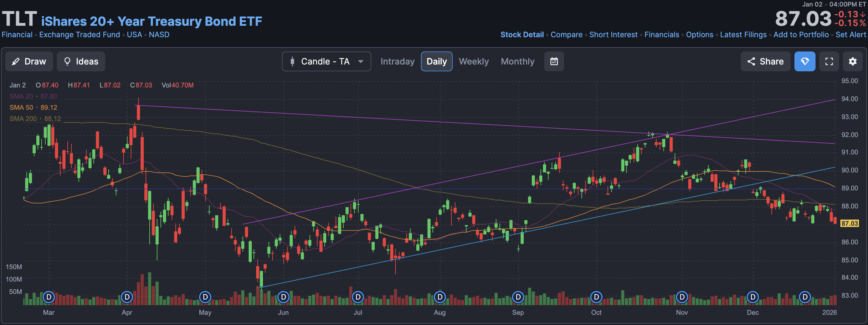Viewport: 868px width, 325px height.
Task: Open the Options link
Action: coord(699,35)
